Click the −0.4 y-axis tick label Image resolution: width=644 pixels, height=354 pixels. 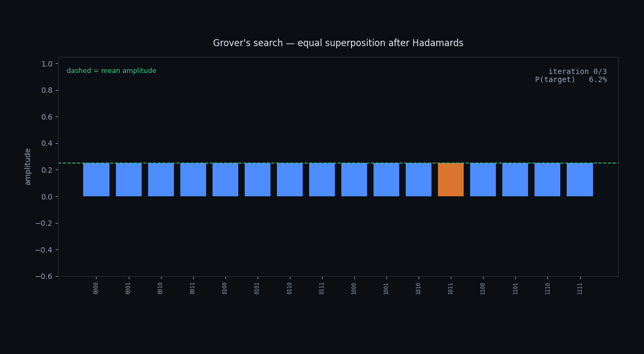43,250
